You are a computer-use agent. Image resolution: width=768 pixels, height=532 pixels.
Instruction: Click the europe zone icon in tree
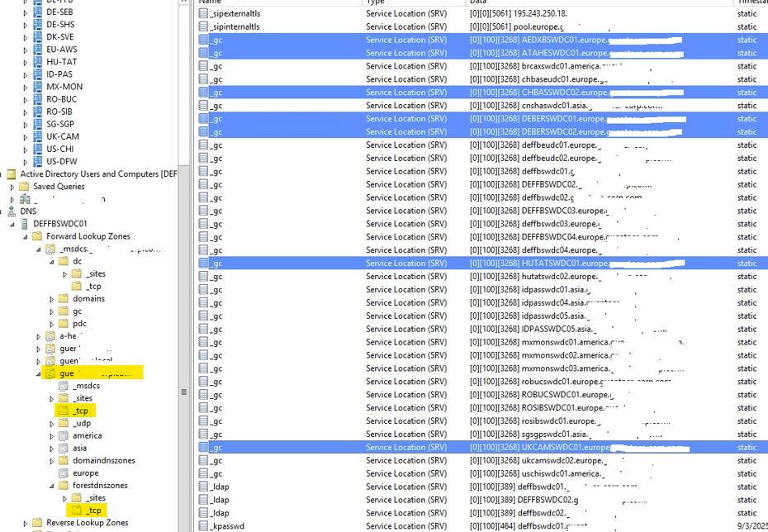coord(64,473)
